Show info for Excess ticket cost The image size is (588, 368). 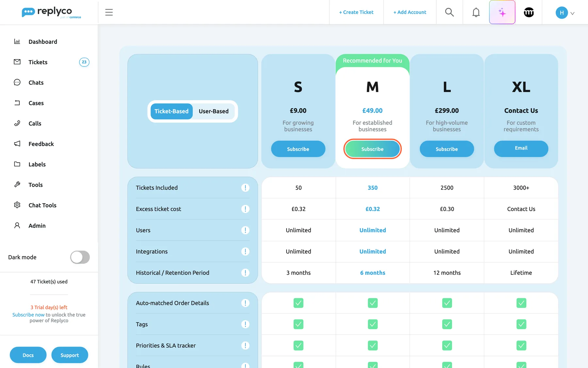click(245, 209)
